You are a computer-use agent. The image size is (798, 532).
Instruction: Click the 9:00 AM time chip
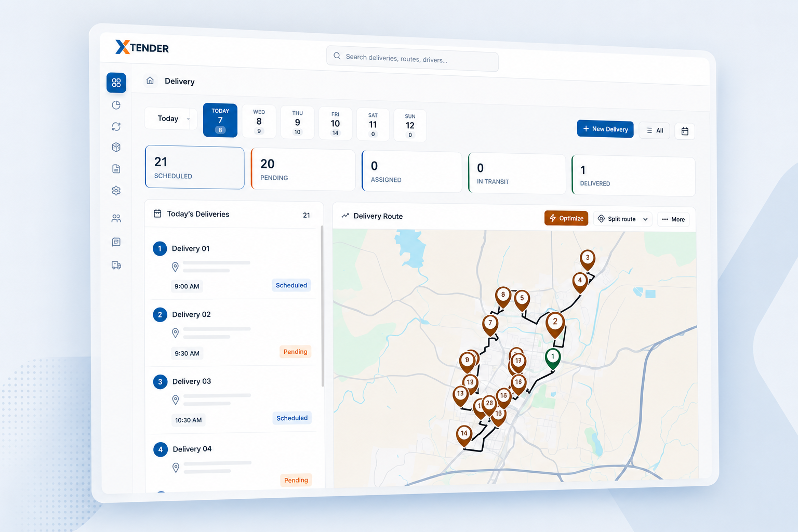[187, 286]
